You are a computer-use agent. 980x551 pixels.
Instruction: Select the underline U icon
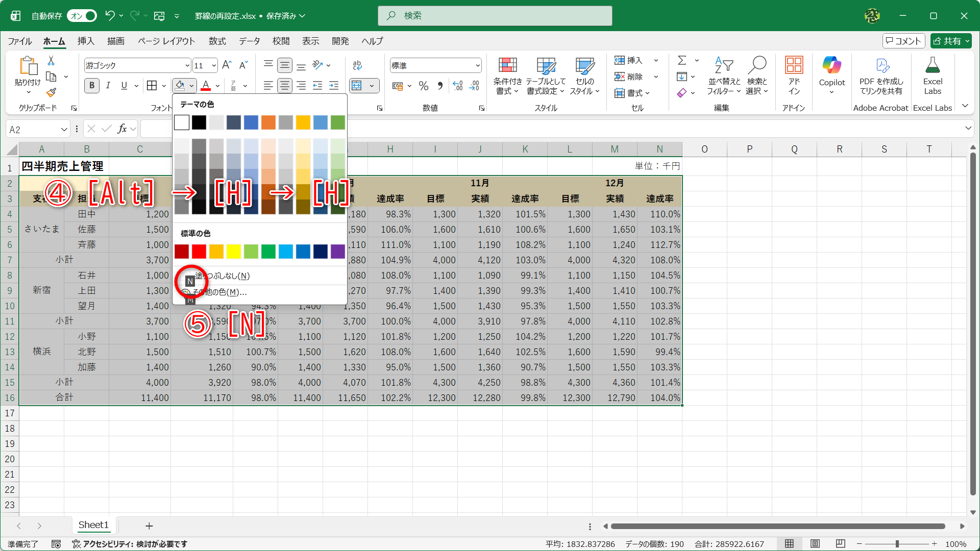point(123,85)
